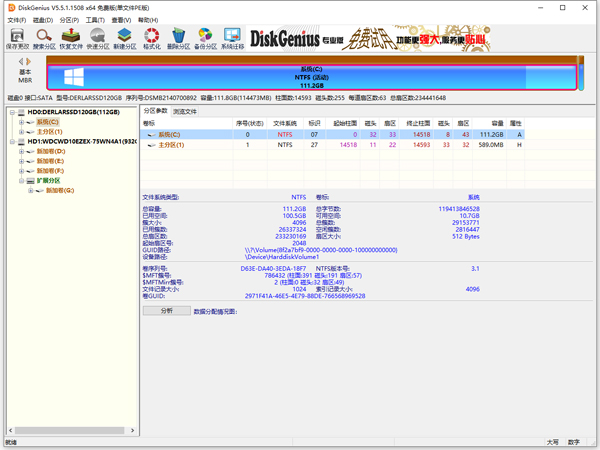Viewport: 600px width, 450px height.
Task: Click the 111.2GB capacity cell in table
Action: (492, 134)
